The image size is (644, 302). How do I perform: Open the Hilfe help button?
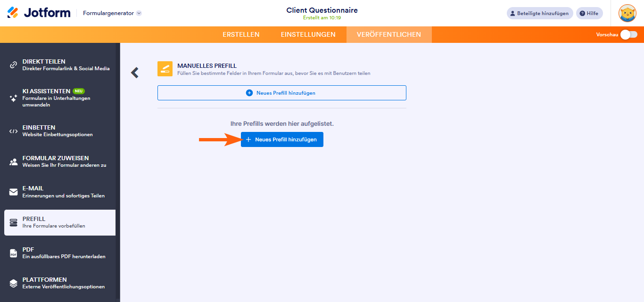point(589,13)
